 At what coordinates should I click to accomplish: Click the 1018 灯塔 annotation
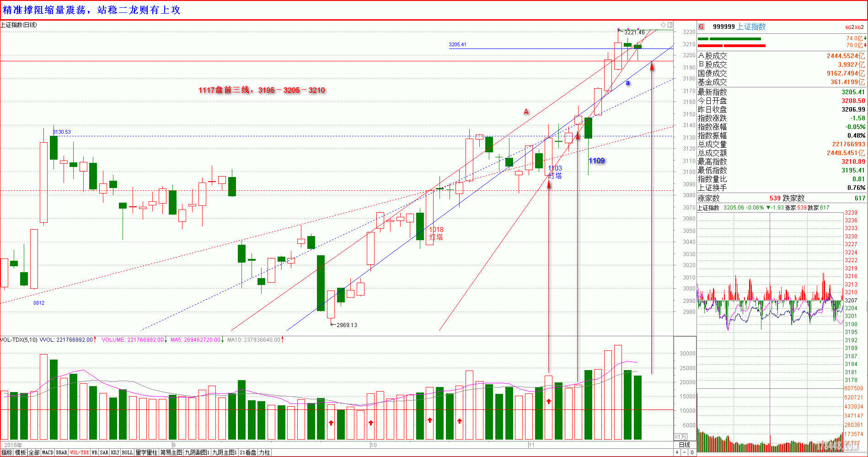436,233
